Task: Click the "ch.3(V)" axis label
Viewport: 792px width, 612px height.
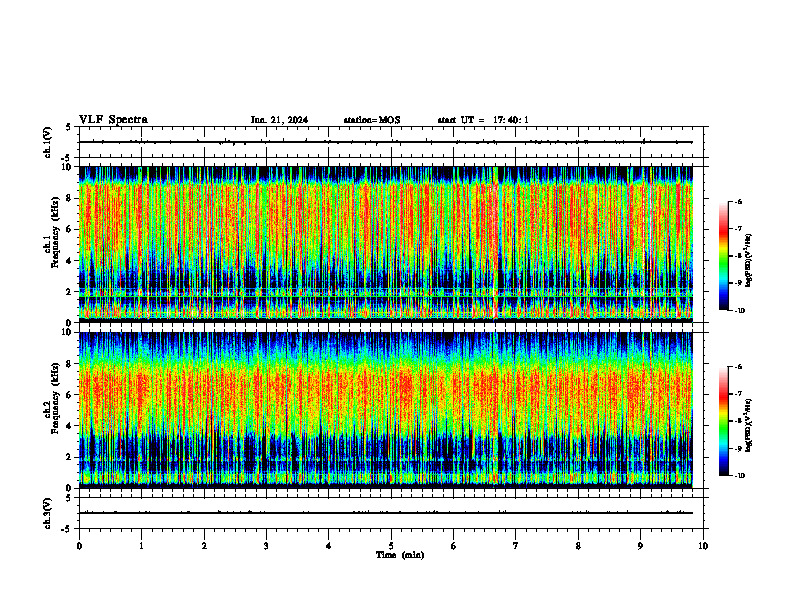Action: [x=47, y=513]
